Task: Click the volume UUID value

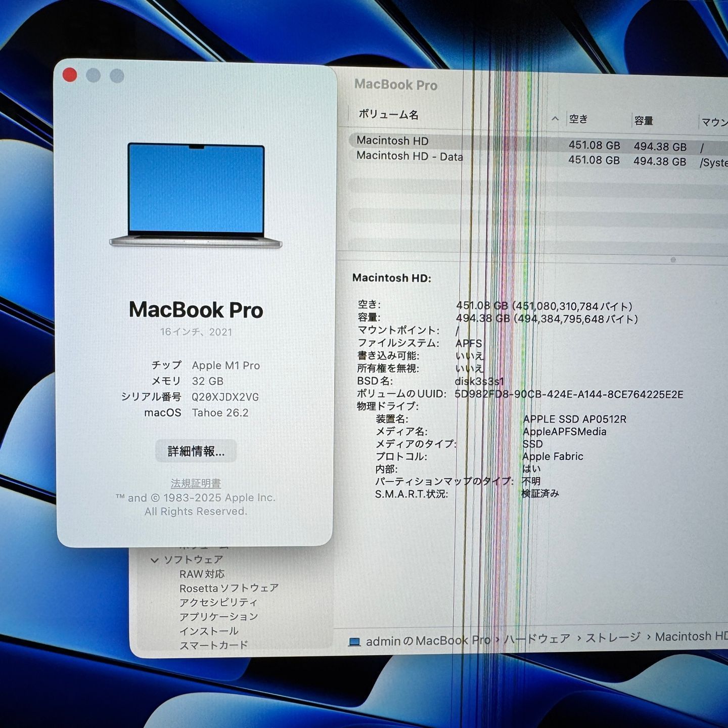Action: (569, 394)
